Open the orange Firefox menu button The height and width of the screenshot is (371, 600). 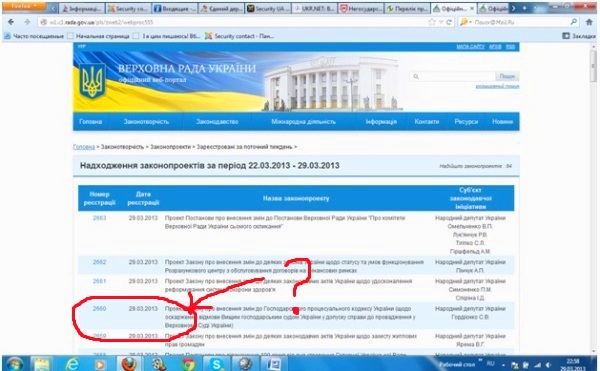pyautogui.click(x=24, y=7)
